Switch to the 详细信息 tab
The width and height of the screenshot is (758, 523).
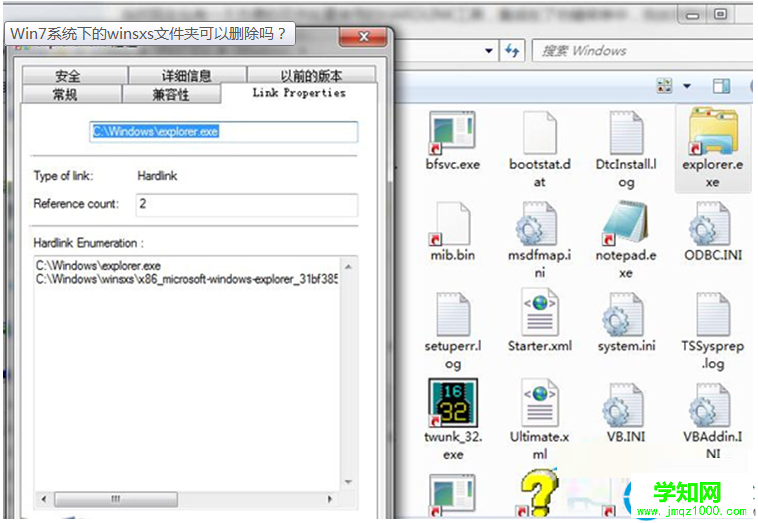[188, 75]
